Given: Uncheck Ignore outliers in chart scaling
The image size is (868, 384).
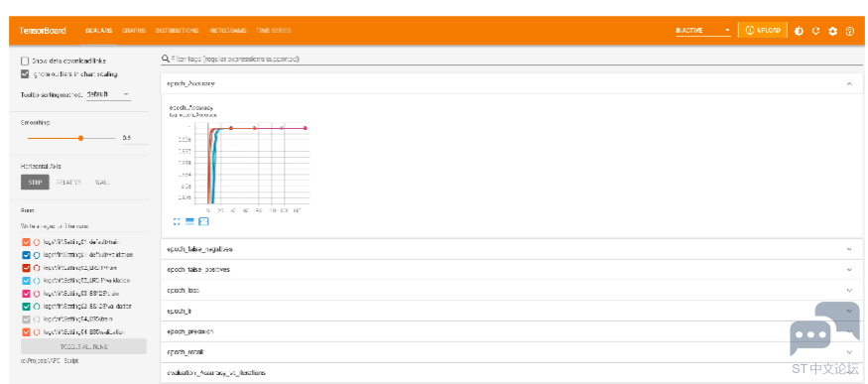Looking at the screenshot, I should coord(25,73).
